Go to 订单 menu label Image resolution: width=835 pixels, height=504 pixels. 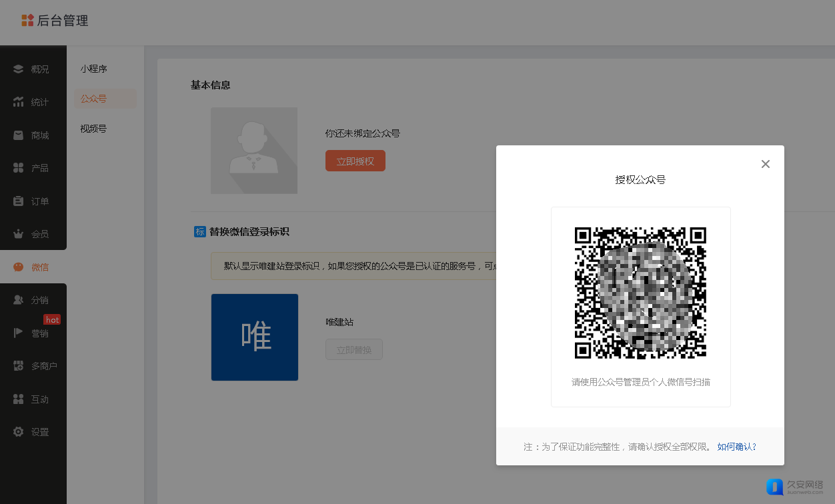40,201
